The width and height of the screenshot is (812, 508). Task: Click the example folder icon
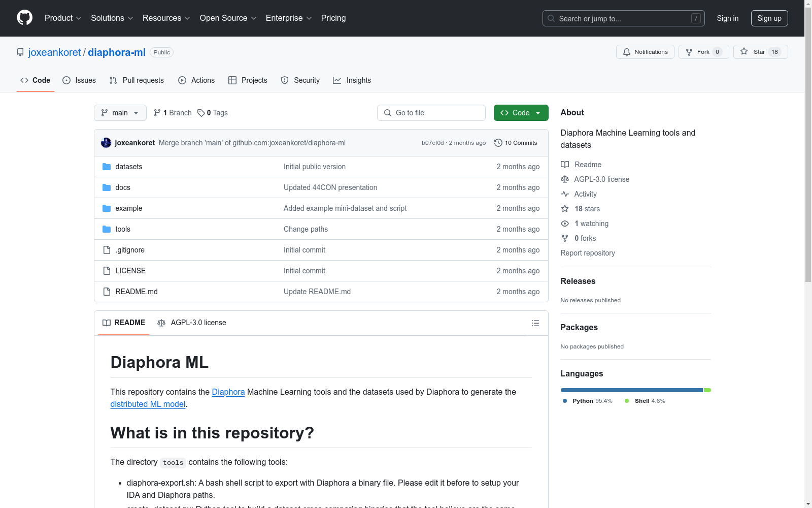[107, 208]
